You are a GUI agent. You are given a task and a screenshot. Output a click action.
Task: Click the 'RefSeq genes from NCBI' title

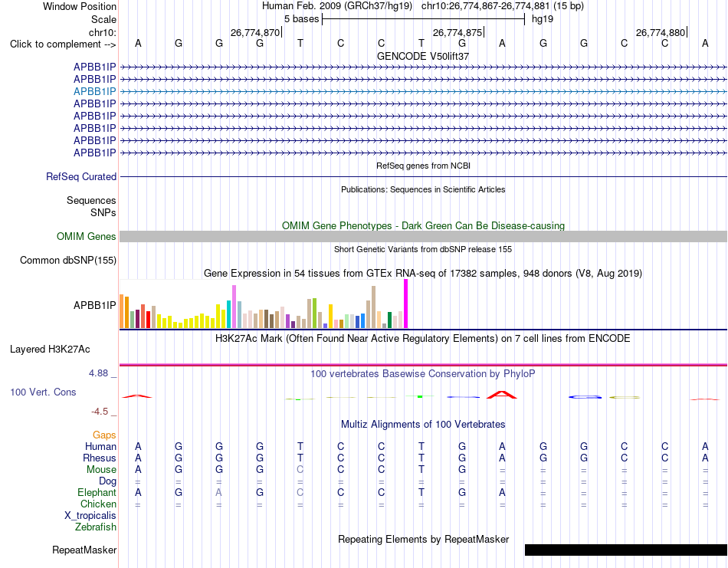pos(423,166)
